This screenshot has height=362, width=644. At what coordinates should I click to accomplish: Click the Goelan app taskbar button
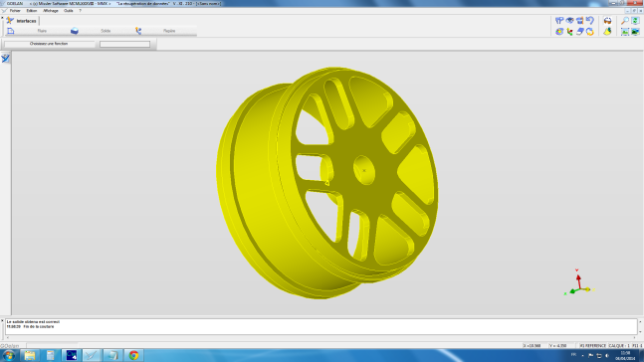click(92, 355)
